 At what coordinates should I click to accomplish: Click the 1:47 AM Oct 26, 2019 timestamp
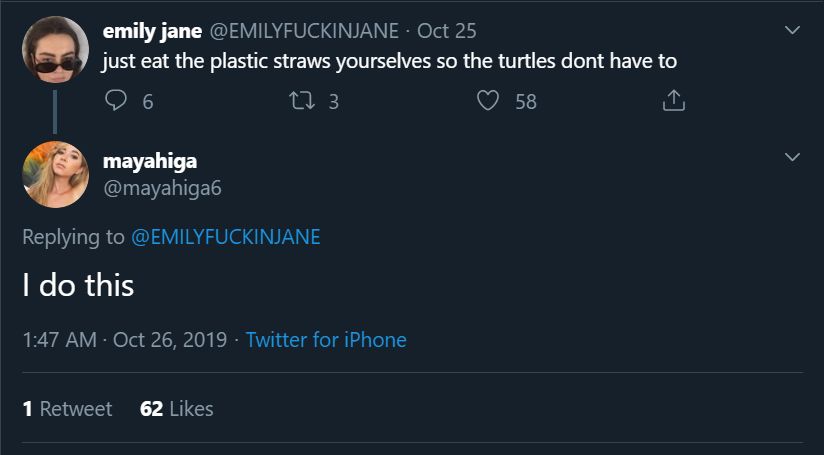click(x=125, y=340)
